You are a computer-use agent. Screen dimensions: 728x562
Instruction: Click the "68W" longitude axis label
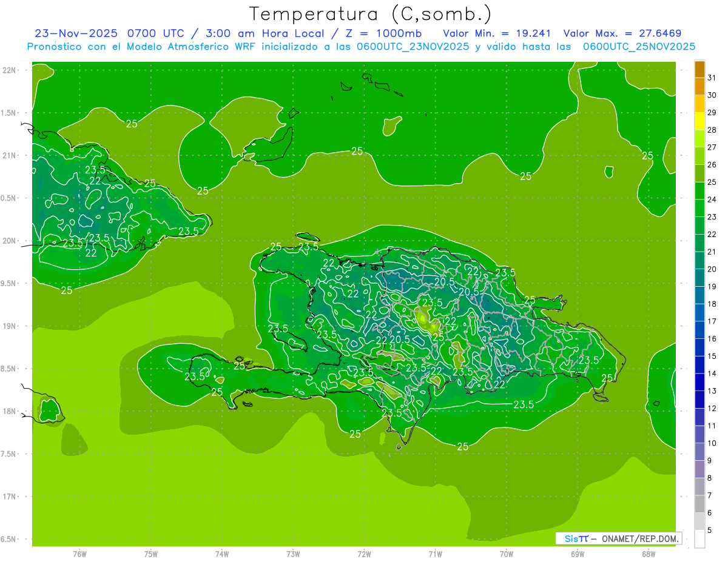tap(649, 554)
